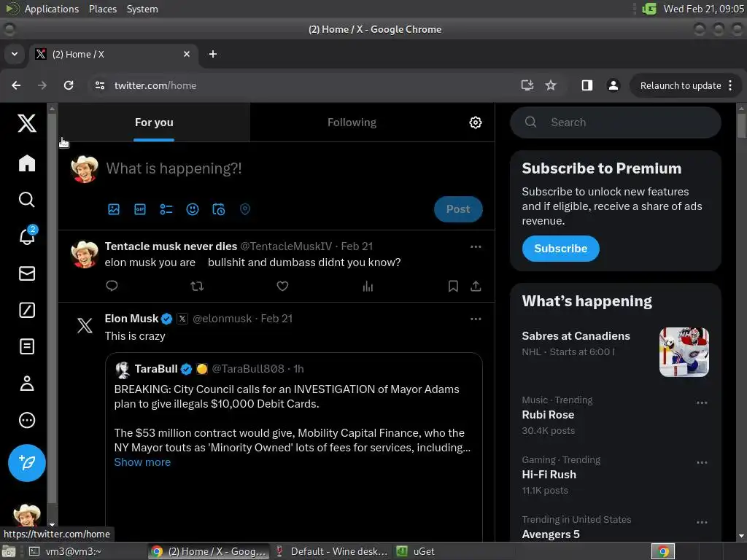Open the Applications menu
The width and height of the screenshot is (747, 560).
[52, 9]
